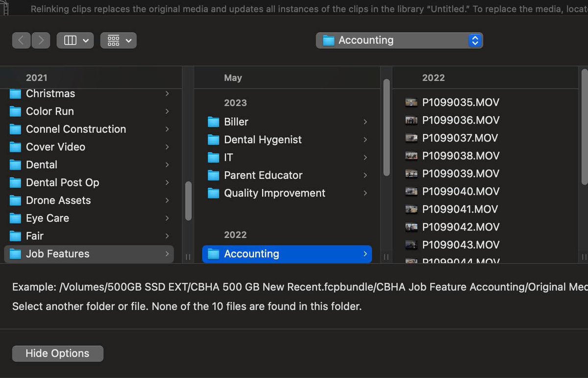Viewport: 588px width, 378px height.
Task: Expand the Job Features folder chevron
Action: (167, 254)
